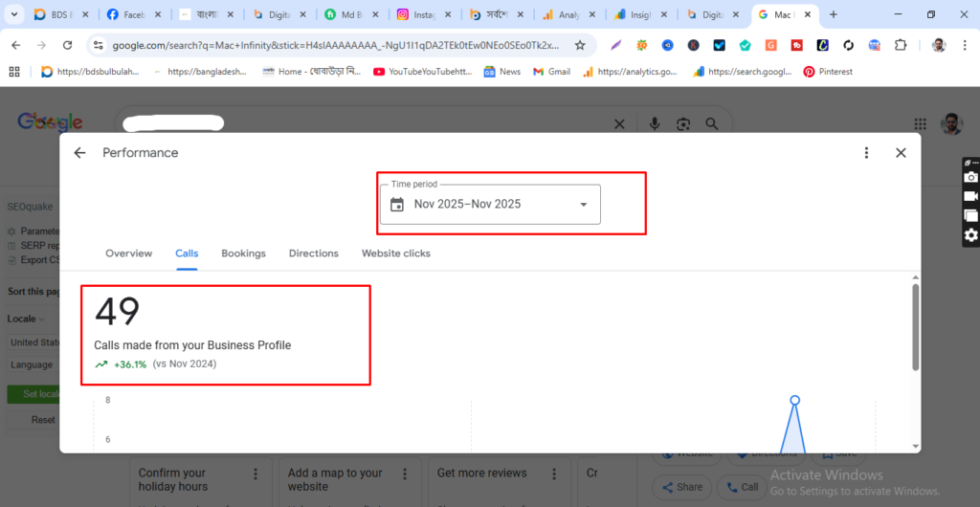Open the Bookings tab
980x507 pixels.
point(244,253)
